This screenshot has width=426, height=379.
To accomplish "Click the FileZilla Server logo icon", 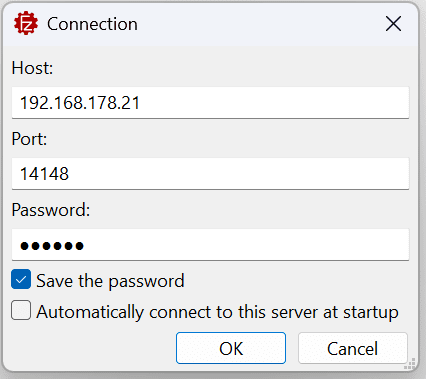I will tap(26, 23).
